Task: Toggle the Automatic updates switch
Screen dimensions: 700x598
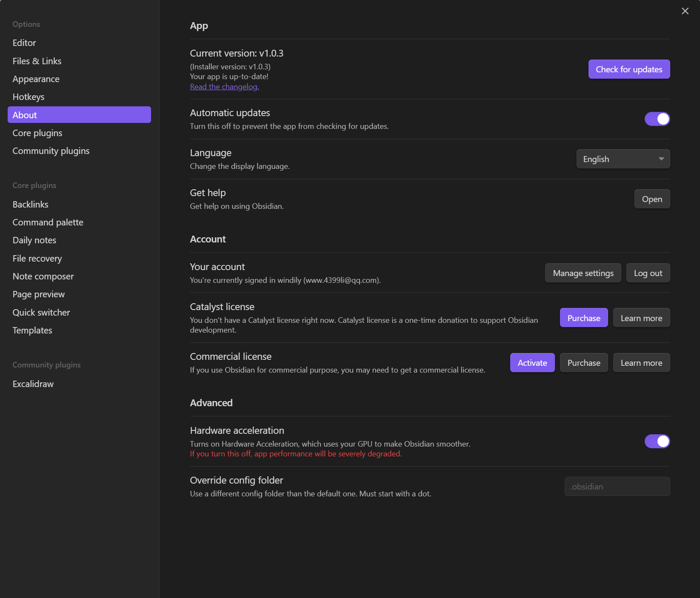Action: tap(657, 119)
